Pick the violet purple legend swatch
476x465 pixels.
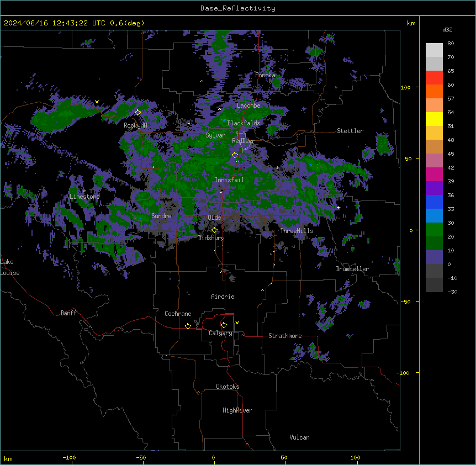[x=434, y=188]
